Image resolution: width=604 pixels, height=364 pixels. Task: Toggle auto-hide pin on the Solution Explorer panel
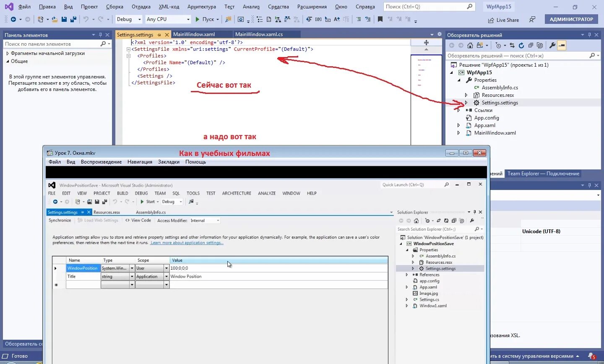(589, 35)
